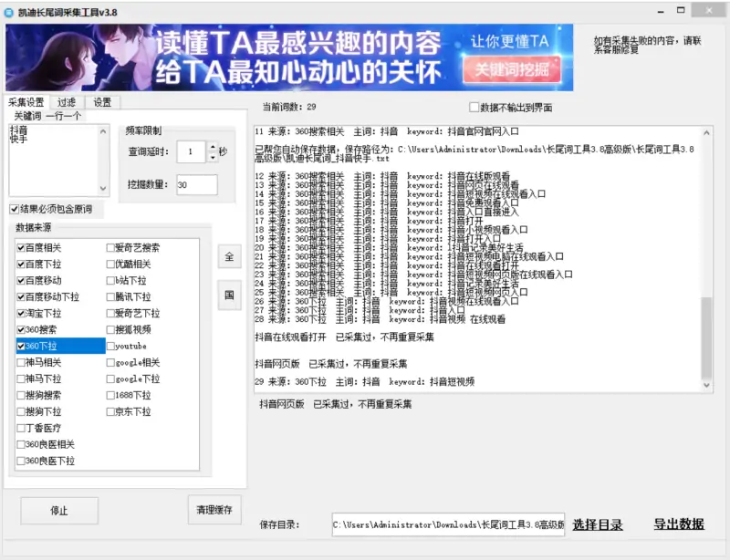Focus the 保存目录 path field

point(447,524)
